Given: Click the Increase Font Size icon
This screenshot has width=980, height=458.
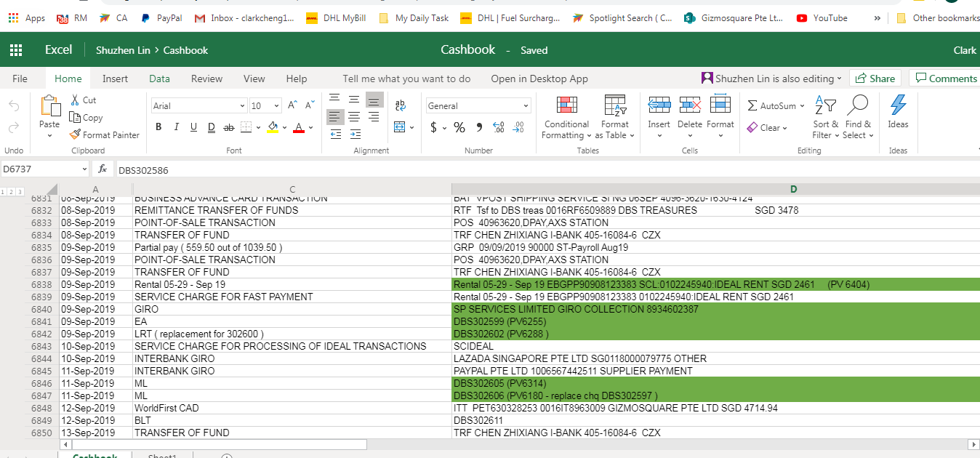Looking at the screenshot, I should click(292, 105).
